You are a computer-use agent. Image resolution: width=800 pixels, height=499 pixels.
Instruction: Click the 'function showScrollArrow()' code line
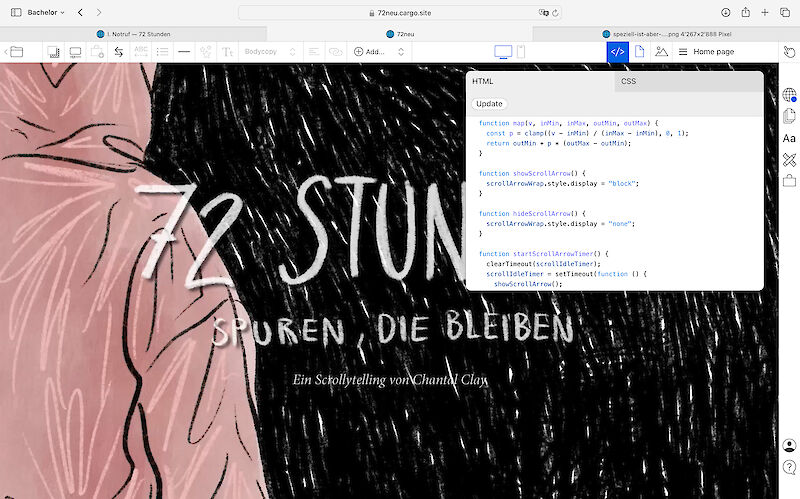point(532,173)
